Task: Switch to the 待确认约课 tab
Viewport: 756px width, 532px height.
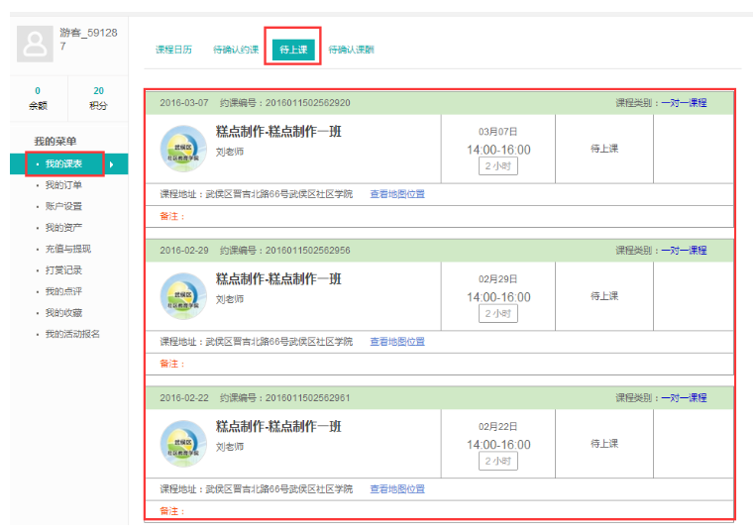Action: [236, 50]
